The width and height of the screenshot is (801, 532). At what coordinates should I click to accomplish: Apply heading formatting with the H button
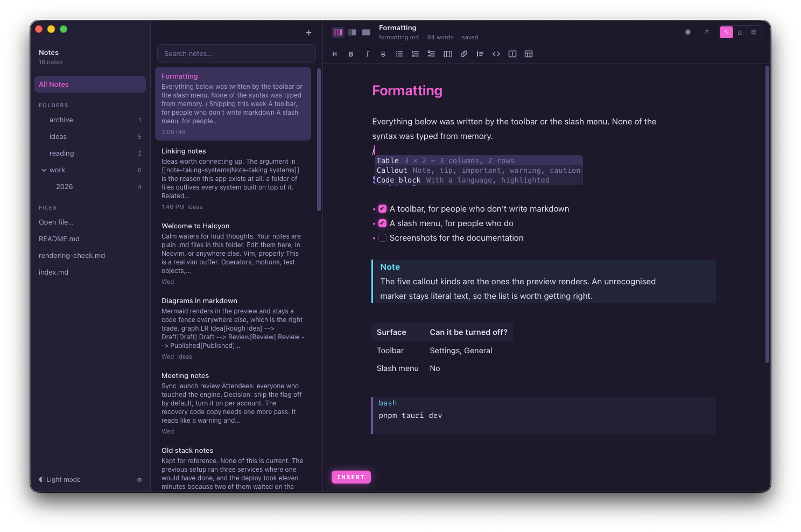(x=335, y=54)
